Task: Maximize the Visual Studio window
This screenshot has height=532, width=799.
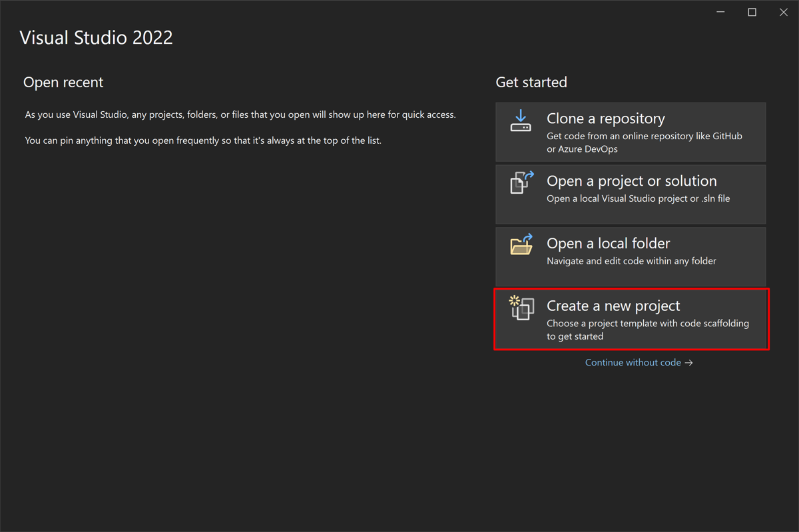Action: click(x=752, y=12)
